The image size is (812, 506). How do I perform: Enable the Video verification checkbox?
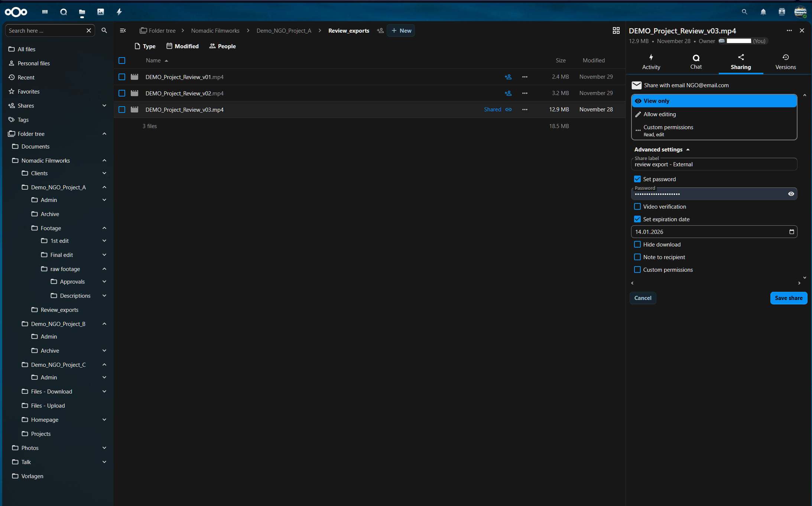click(x=637, y=207)
